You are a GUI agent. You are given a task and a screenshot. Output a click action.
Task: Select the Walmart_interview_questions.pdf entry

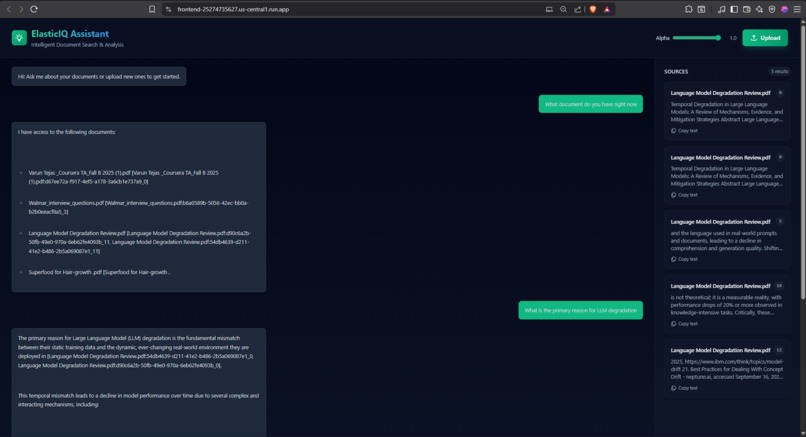point(138,207)
